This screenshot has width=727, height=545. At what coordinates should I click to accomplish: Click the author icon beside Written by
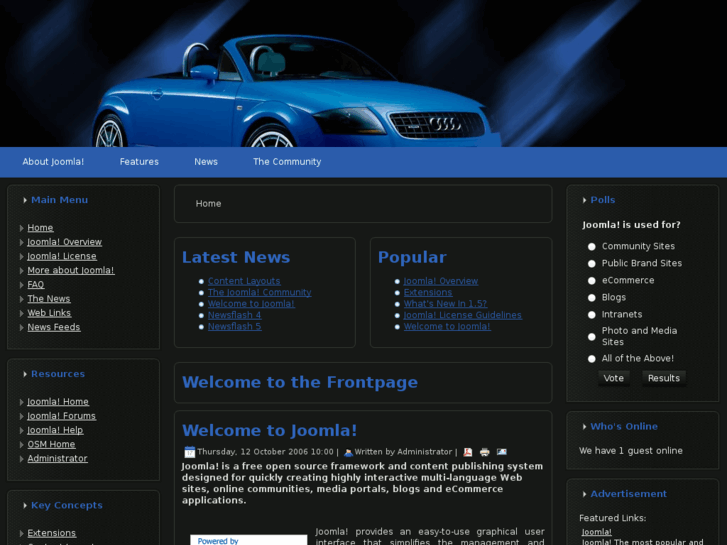tap(348, 452)
